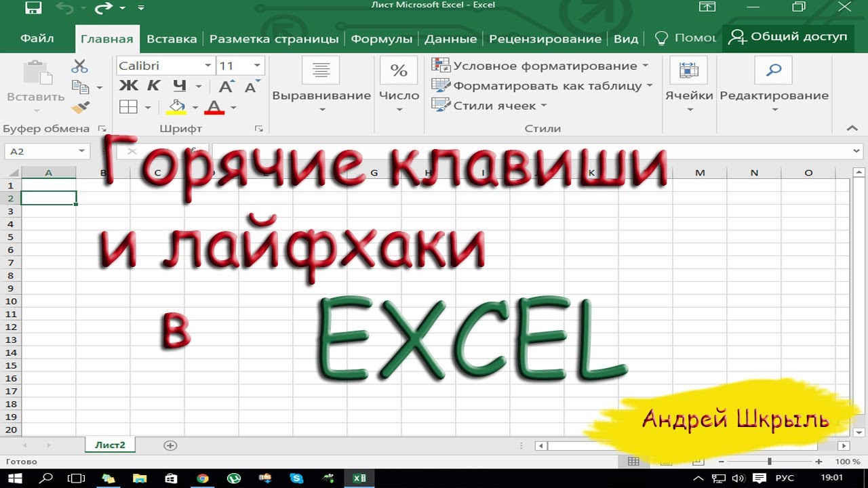Expand underline style dropdown arrow
This screenshot has width=868, height=488.
point(198,87)
